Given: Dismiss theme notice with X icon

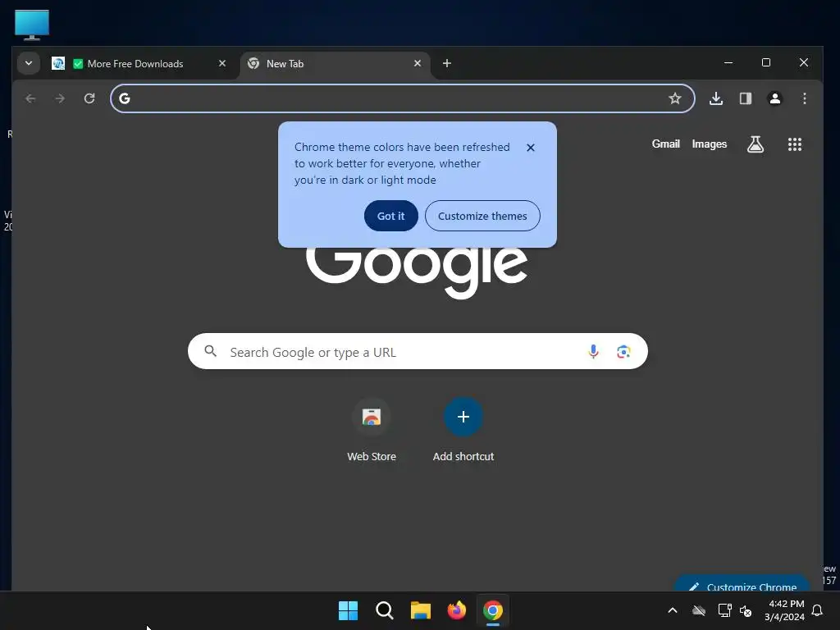Looking at the screenshot, I should point(531,148).
